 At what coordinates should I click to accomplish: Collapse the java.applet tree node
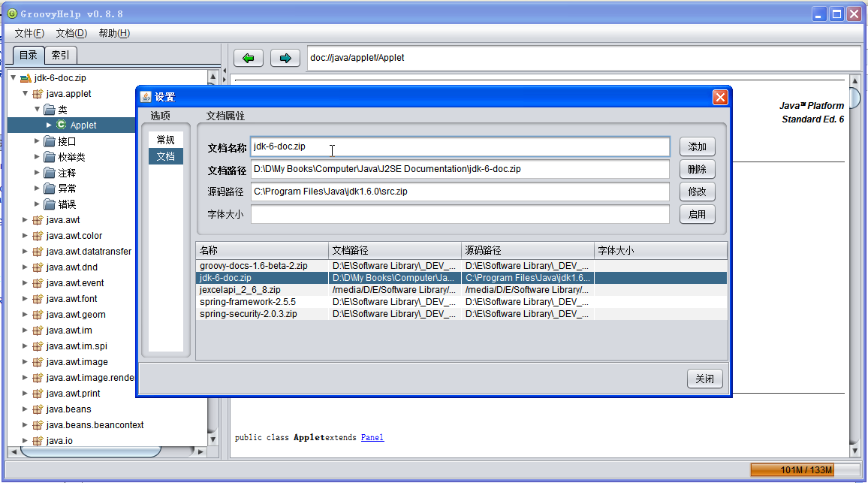25,93
